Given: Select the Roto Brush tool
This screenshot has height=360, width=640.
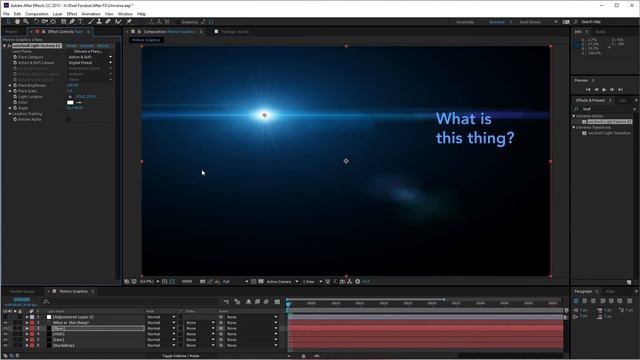Looking at the screenshot, I should (x=118, y=22).
